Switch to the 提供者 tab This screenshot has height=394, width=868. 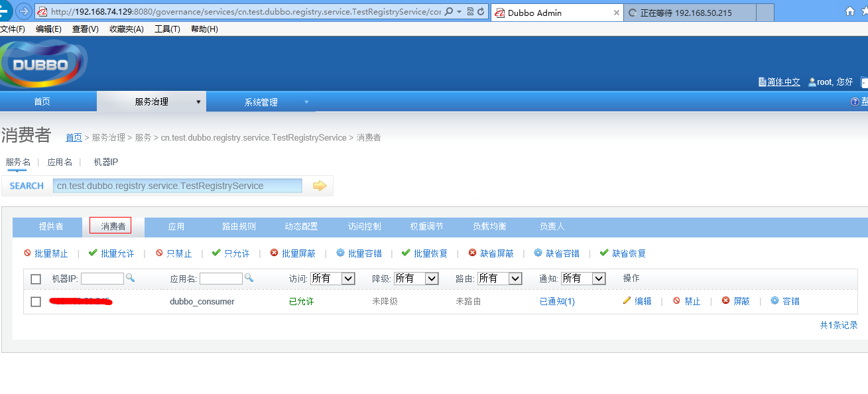click(50, 226)
